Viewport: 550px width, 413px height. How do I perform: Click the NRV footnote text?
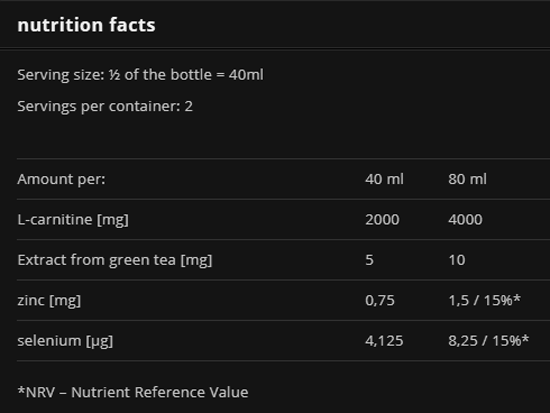click(x=133, y=392)
